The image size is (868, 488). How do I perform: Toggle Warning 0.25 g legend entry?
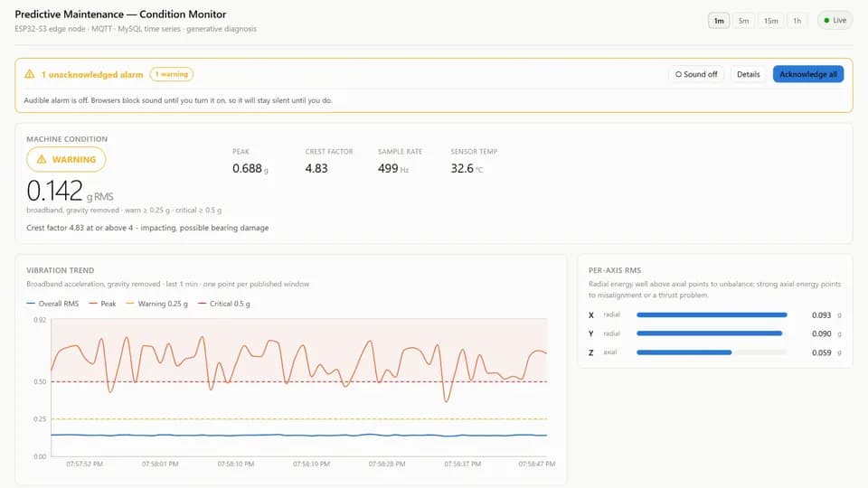(x=156, y=304)
